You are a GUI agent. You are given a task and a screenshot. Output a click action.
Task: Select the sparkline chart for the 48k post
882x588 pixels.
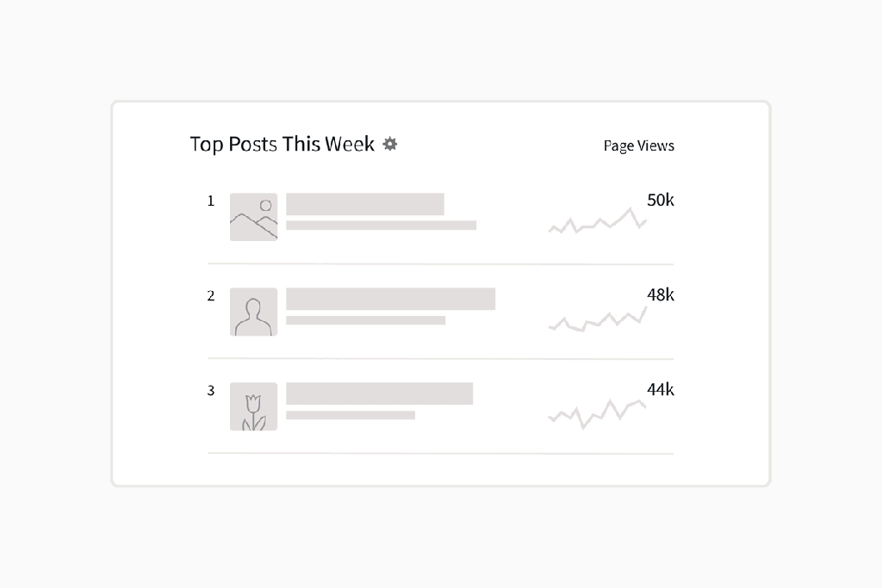tap(598, 319)
